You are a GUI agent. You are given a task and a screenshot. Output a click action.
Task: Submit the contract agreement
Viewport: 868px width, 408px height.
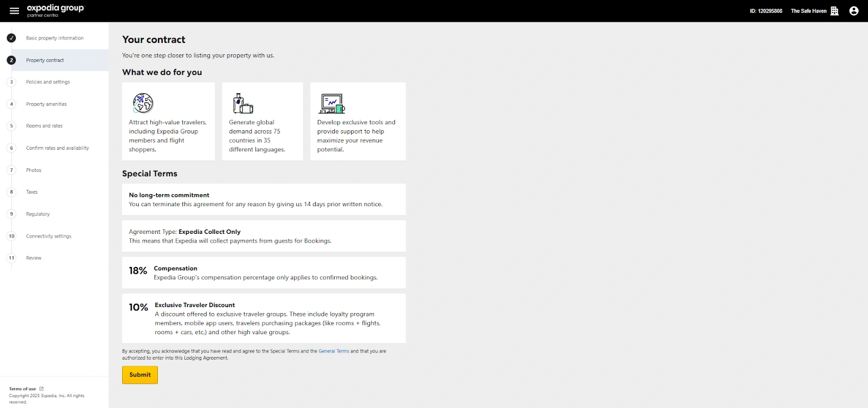(x=140, y=375)
